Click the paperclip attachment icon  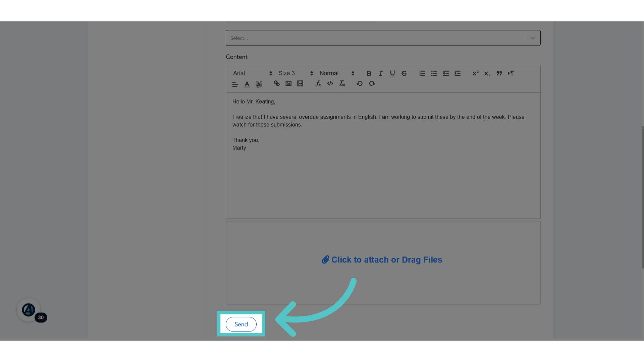(325, 260)
